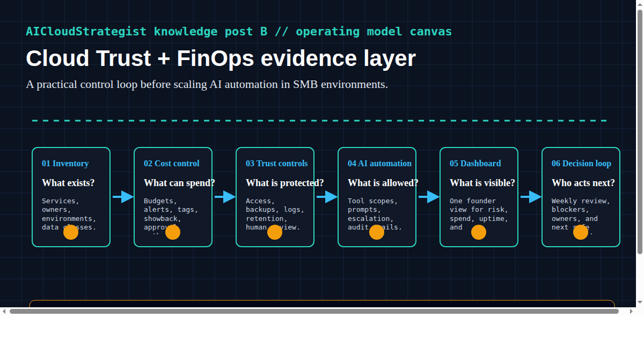644x362 pixels.
Task: Click the 'AICloudStrategist knowledge post B' tagline
Action: pos(239,31)
